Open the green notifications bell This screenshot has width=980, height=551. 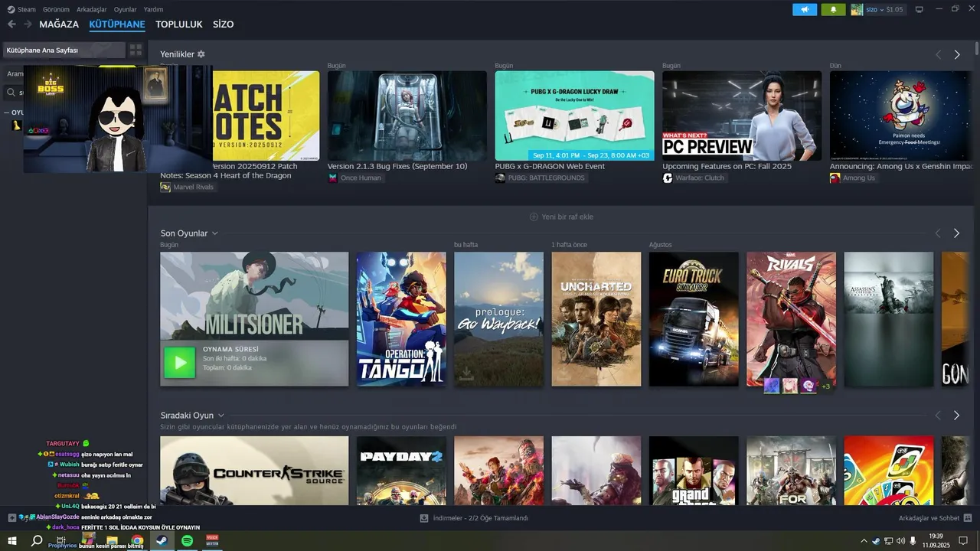click(833, 9)
